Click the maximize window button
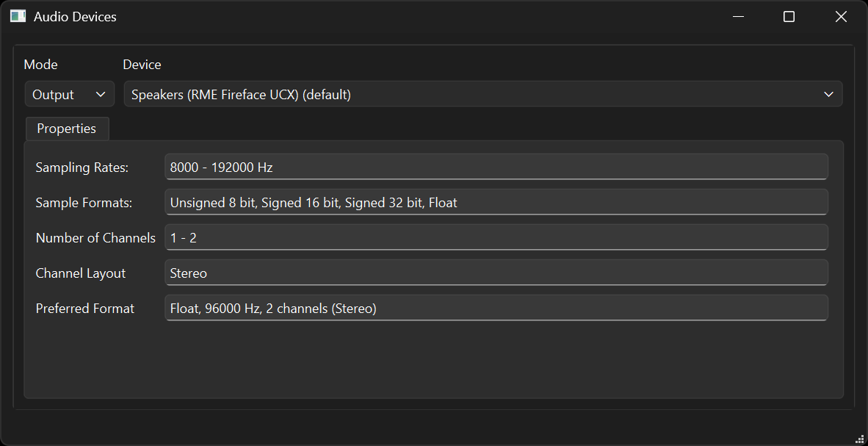Image resolution: width=868 pixels, height=446 pixels. click(x=789, y=16)
